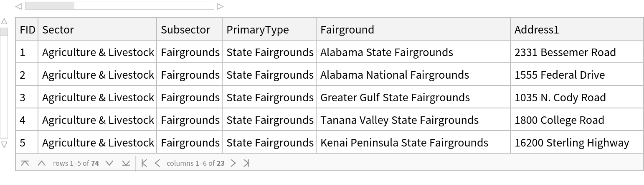Go to previous rows (up chevron)
Screen dimensions: 644x185
pos(41,163)
